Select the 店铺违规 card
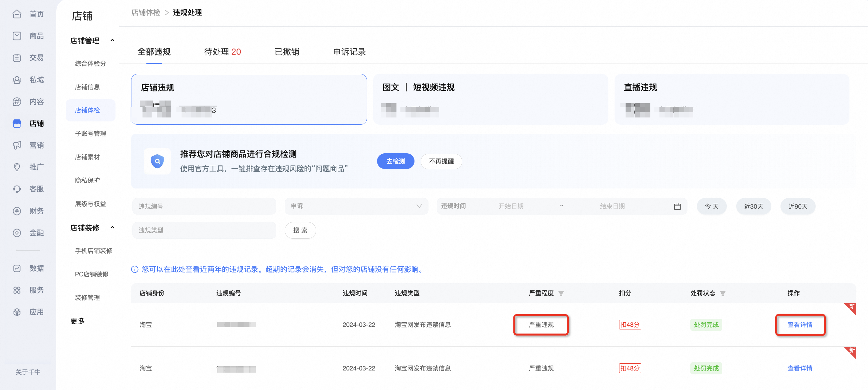868x390 pixels. [x=249, y=99]
